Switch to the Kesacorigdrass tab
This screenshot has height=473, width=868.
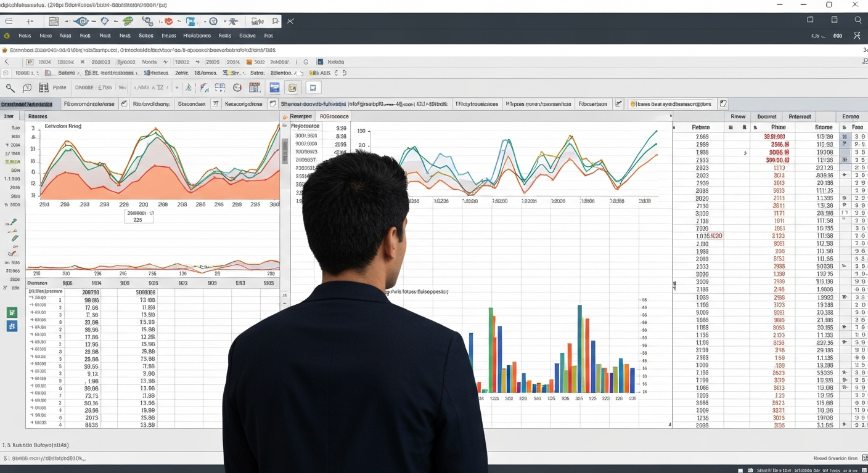pos(243,104)
